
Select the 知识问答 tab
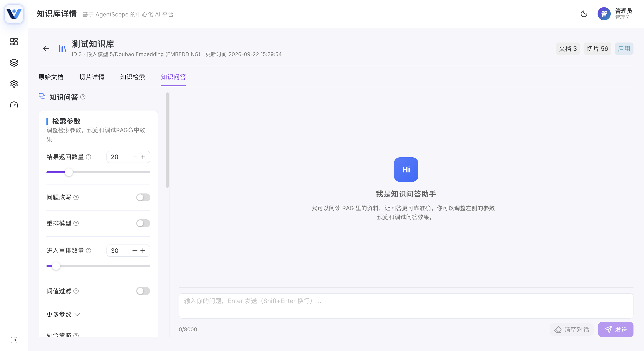click(173, 77)
